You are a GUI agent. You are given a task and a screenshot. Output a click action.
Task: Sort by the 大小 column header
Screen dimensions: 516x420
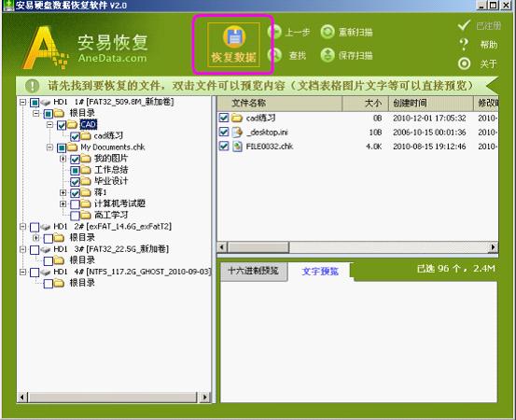(366, 104)
